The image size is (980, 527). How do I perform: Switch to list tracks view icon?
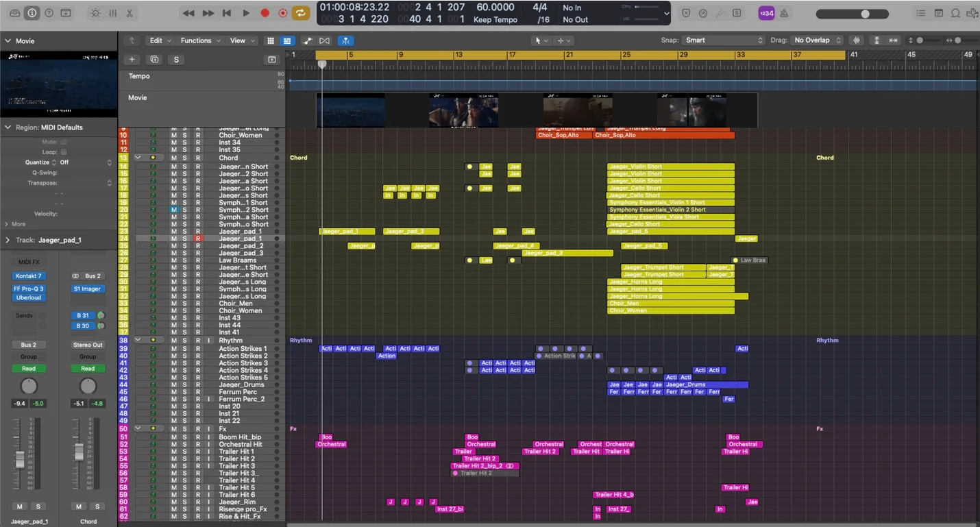tap(287, 40)
